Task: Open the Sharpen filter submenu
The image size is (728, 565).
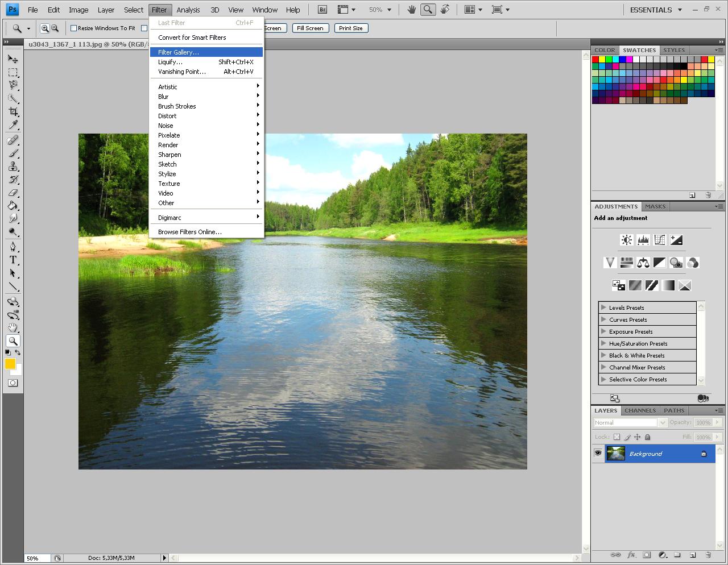Action: click(206, 155)
